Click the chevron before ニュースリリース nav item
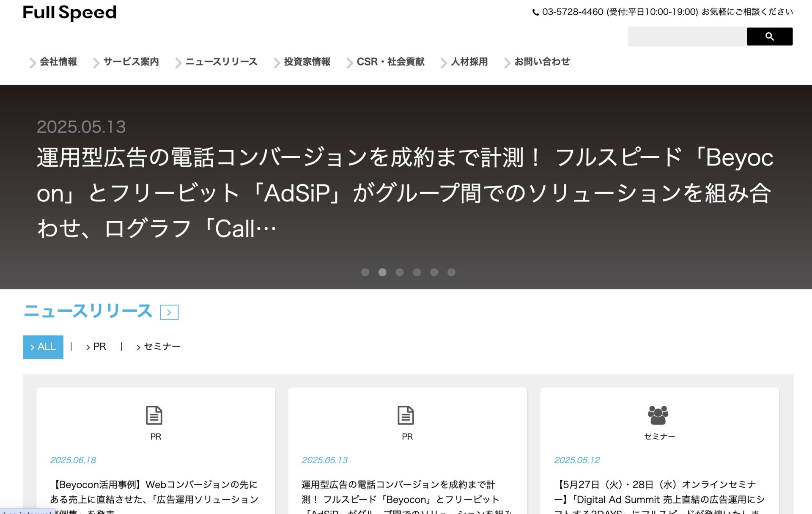The height and width of the screenshot is (514, 812). [x=178, y=63]
